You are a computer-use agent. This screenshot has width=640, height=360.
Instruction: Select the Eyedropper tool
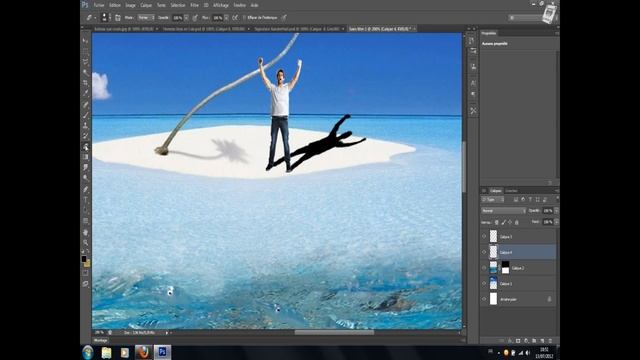pos(85,93)
